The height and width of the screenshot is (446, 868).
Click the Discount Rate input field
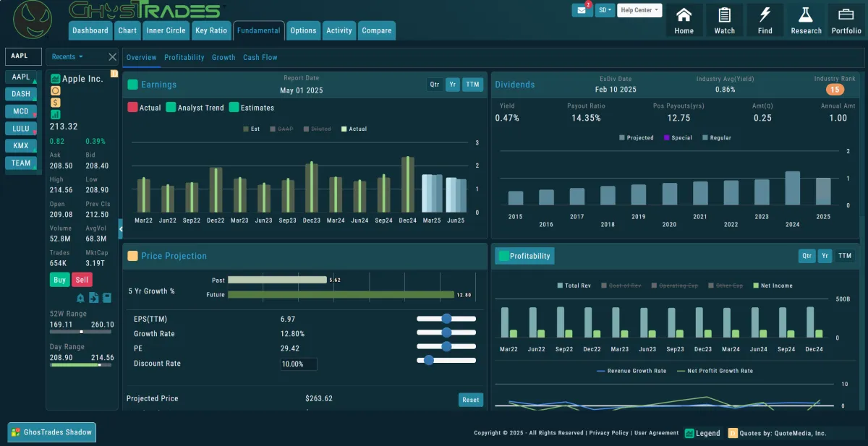tap(299, 364)
